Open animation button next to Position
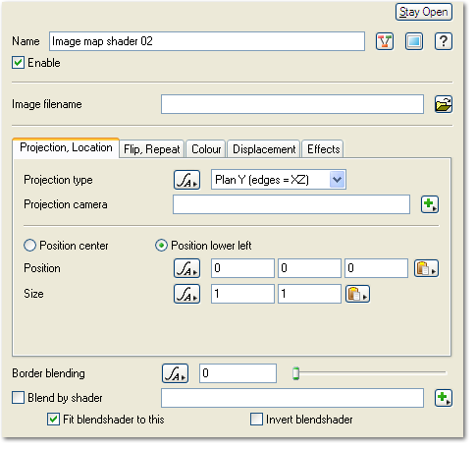The width and height of the screenshot is (476, 450). (186, 268)
